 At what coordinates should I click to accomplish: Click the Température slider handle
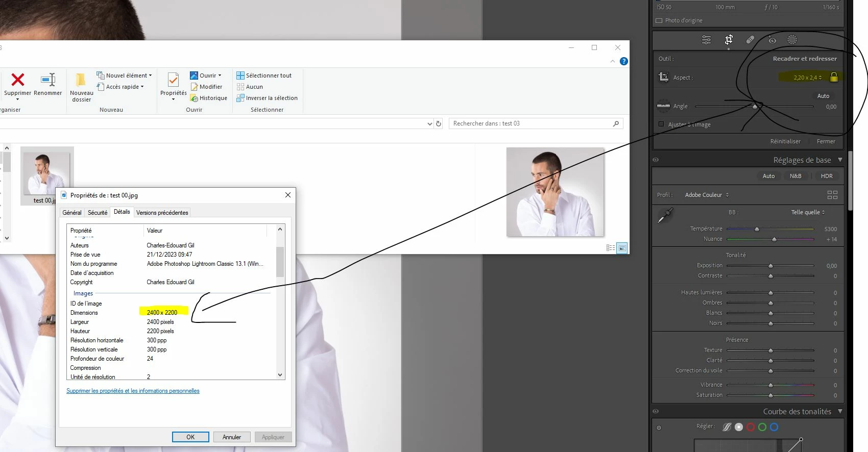(757, 229)
